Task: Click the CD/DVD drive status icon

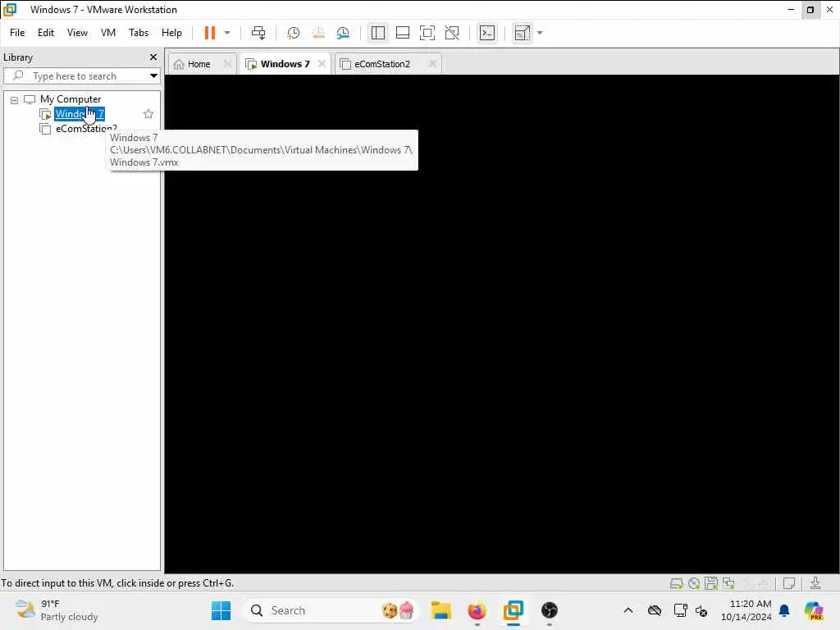Action: [694, 583]
